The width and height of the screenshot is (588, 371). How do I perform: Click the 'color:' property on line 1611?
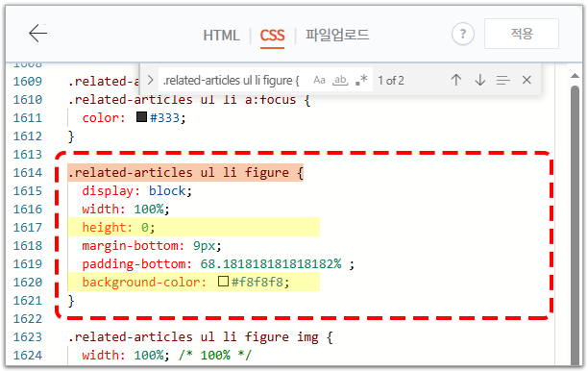(x=104, y=118)
